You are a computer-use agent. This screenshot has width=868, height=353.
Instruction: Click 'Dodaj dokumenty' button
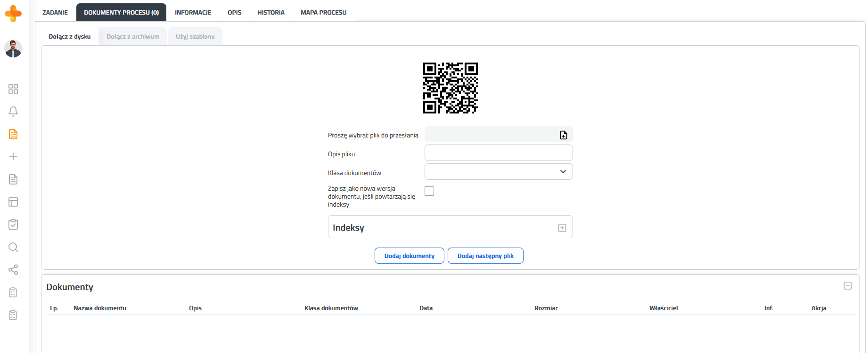coord(409,256)
